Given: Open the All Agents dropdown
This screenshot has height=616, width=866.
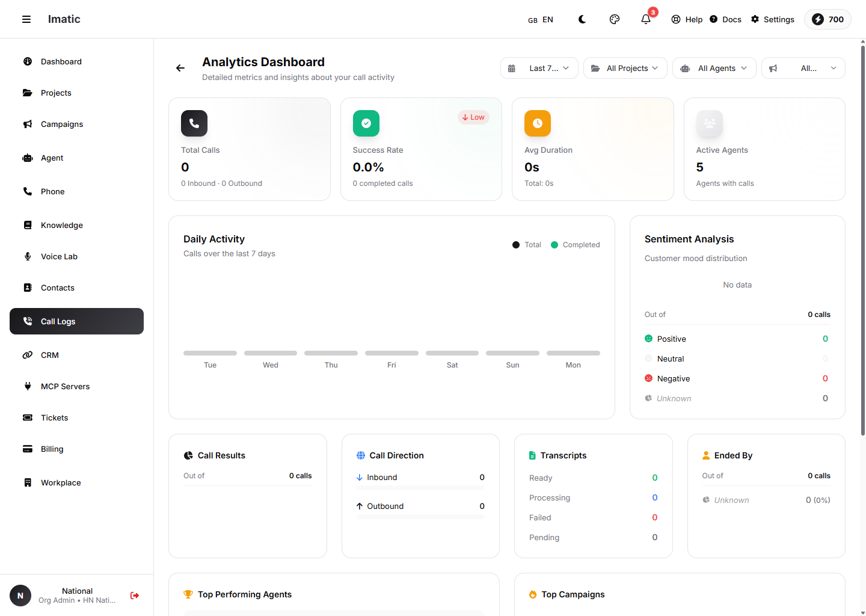Looking at the screenshot, I should coord(714,68).
